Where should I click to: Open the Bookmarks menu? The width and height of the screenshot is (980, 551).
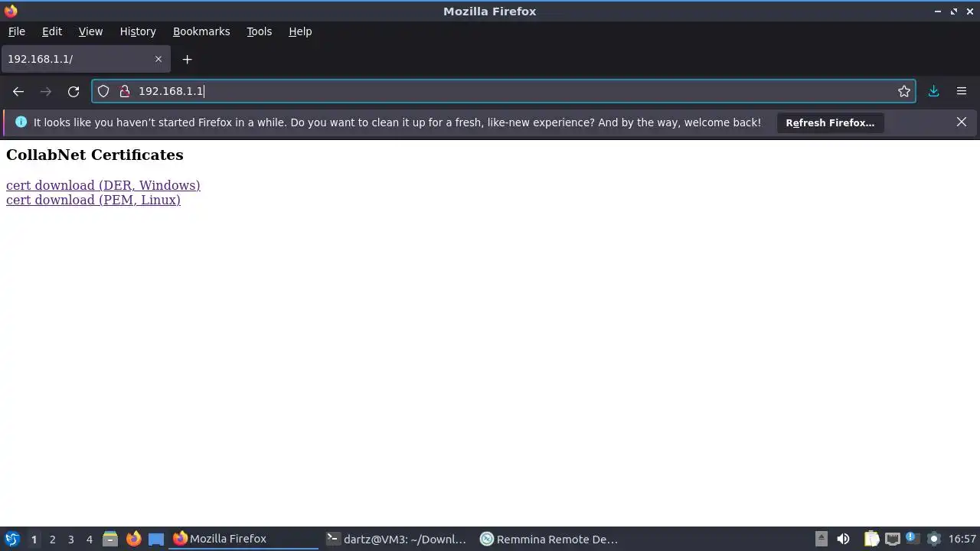click(x=201, y=31)
